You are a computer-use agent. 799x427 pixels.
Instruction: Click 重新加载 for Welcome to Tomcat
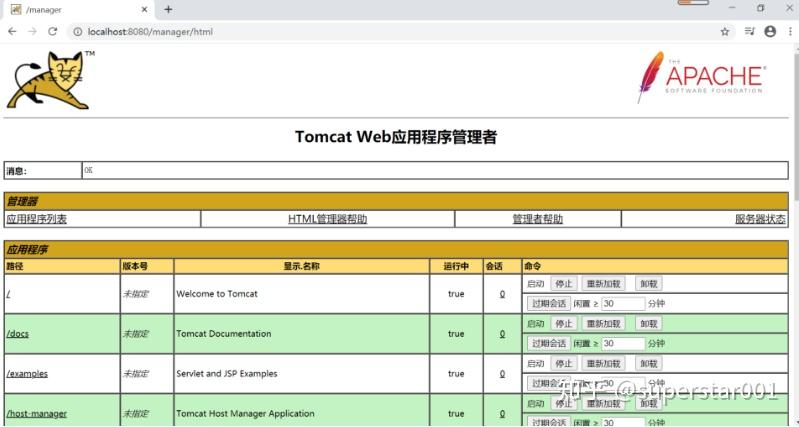coord(603,284)
